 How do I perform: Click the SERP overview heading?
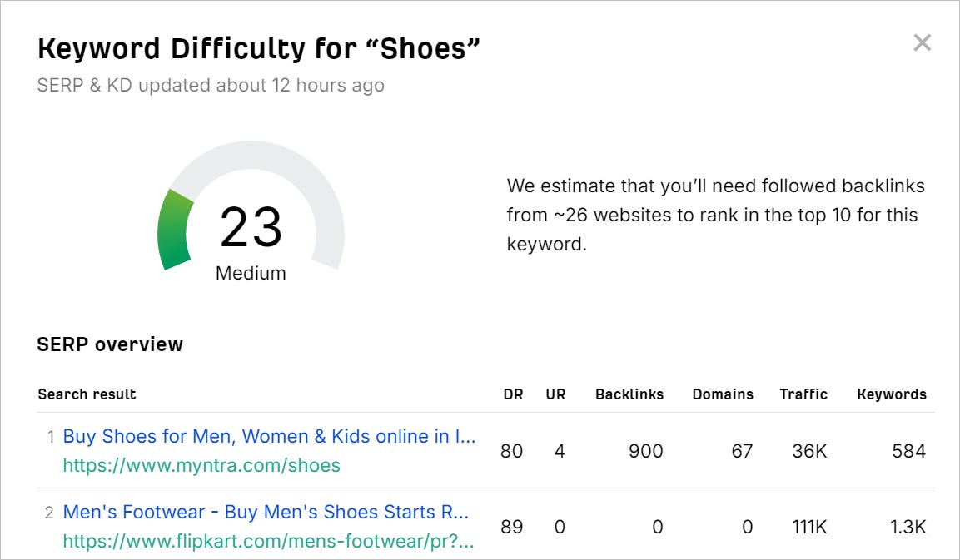[110, 344]
